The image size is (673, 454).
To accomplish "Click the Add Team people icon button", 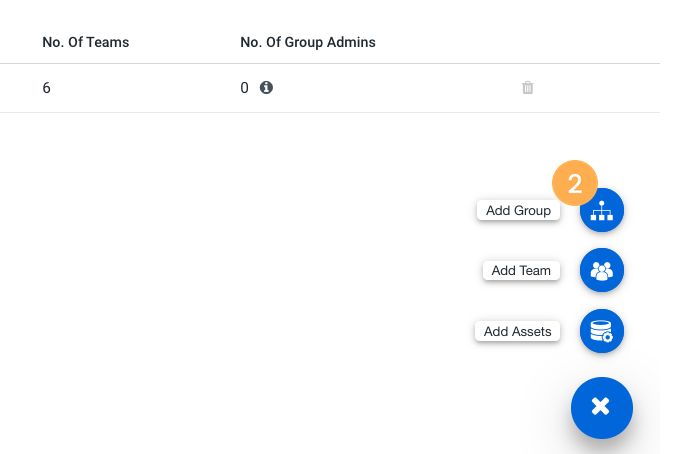I will click(x=601, y=270).
